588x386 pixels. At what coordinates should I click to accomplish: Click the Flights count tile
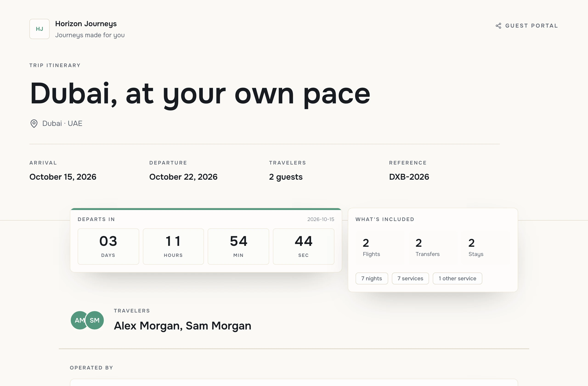[380, 247]
